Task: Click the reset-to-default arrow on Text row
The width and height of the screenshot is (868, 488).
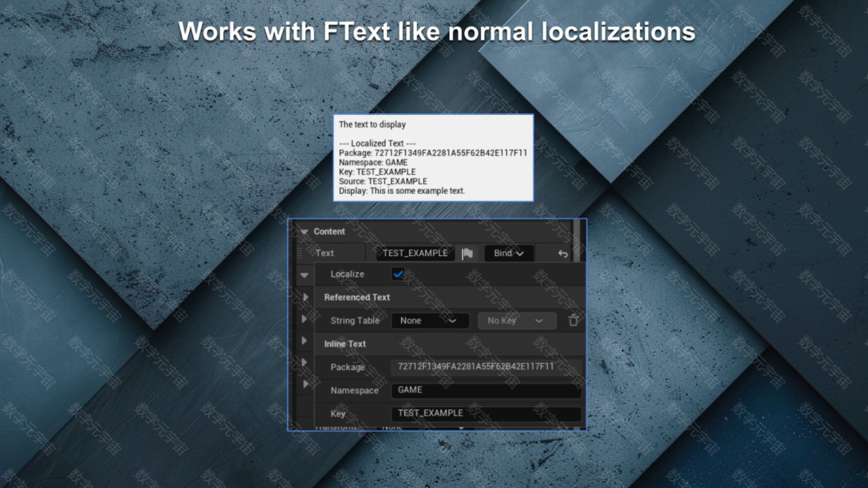Action: 563,253
